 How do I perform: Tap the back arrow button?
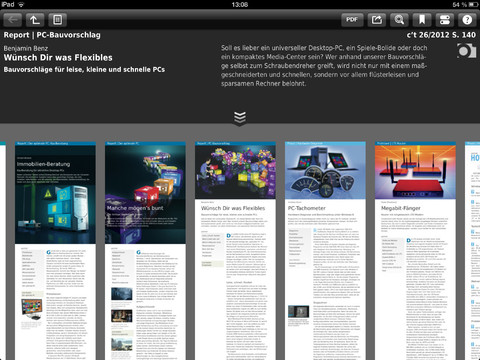(x=13, y=20)
